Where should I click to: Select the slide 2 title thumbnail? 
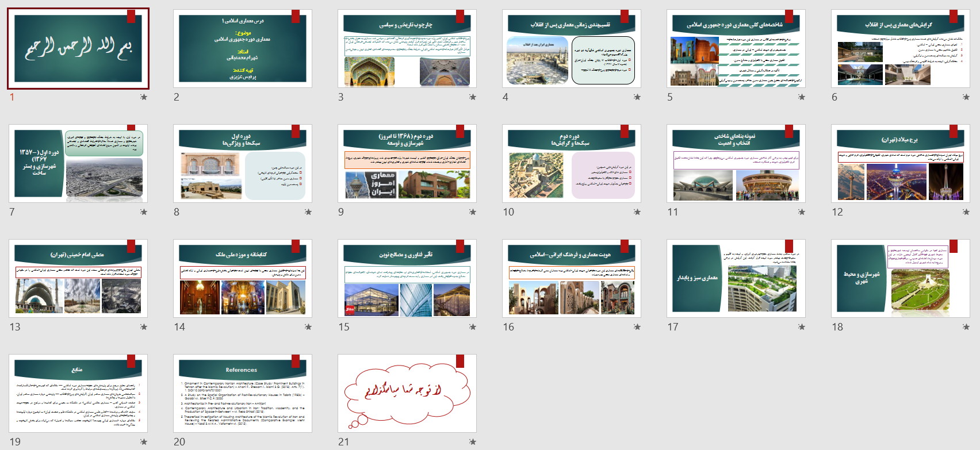242,48
